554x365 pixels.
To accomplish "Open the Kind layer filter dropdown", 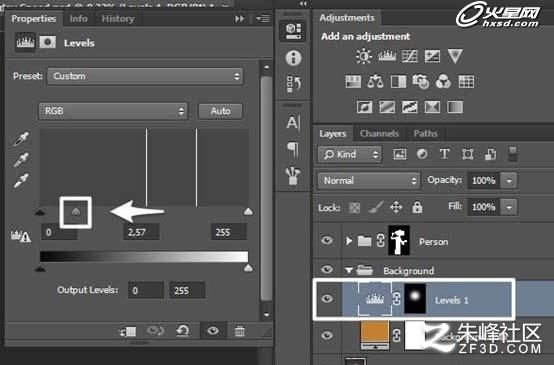I will point(350,154).
